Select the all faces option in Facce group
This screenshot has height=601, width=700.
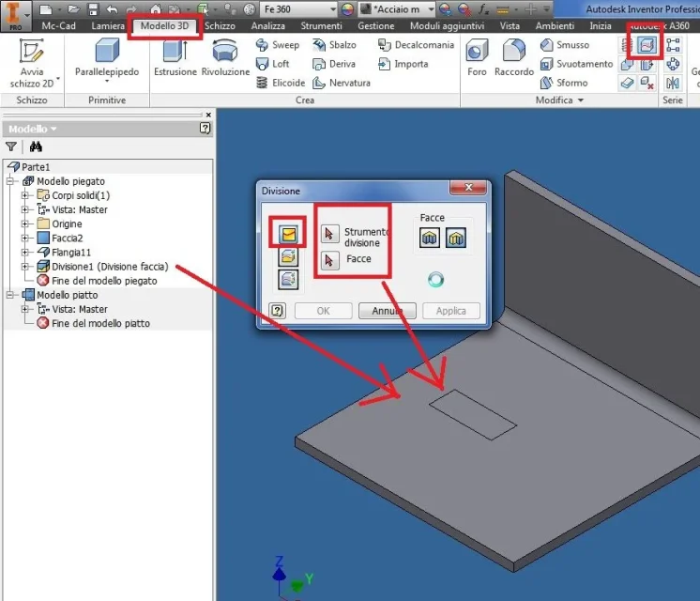pos(430,238)
